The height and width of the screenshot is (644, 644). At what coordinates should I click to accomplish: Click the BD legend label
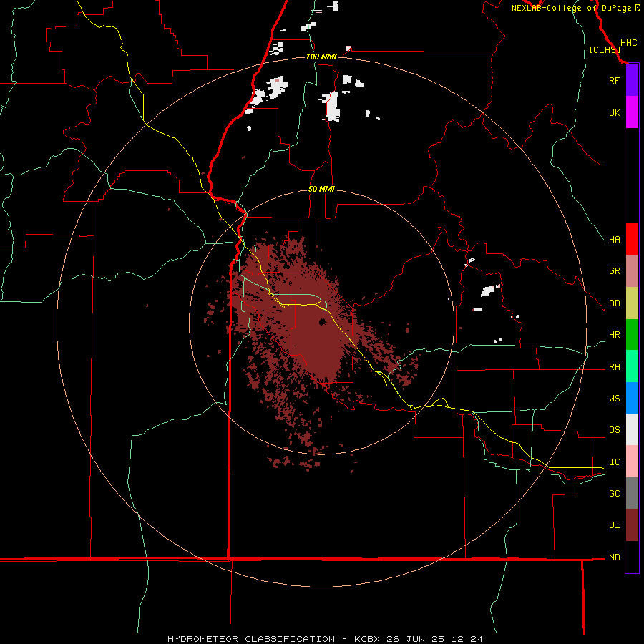tap(614, 303)
